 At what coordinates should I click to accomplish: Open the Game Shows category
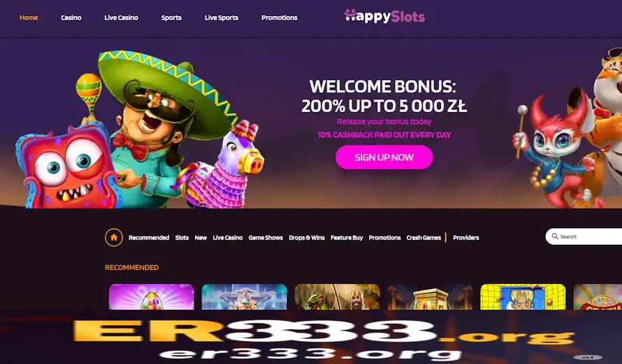click(x=266, y=237)
